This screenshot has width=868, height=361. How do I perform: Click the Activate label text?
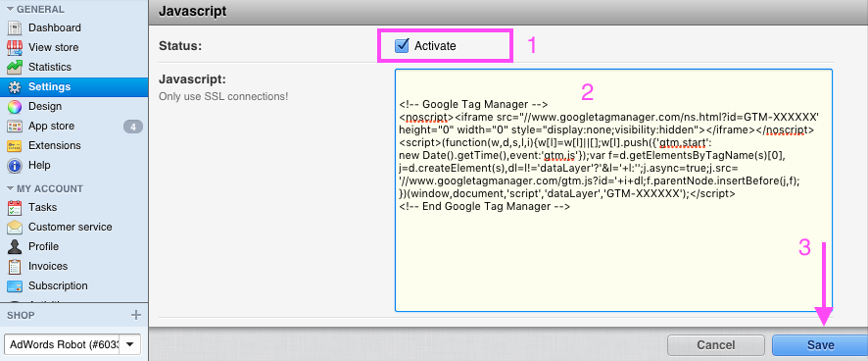(435, 46)
